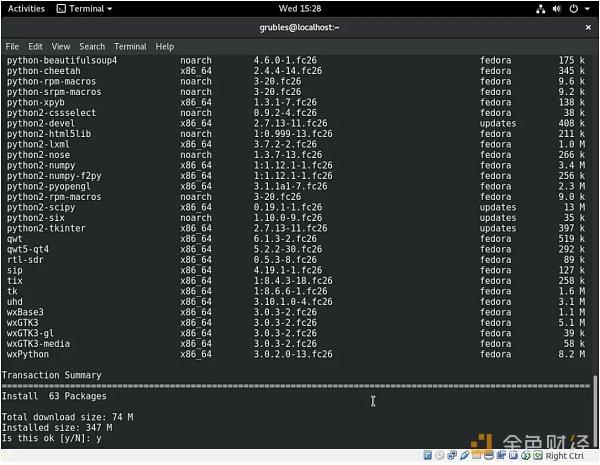This screenshot has height=465, width=600.
Task: Click the VirtualBox hard disk status icon
Action: pyautogui.click(x=427, y=455)
